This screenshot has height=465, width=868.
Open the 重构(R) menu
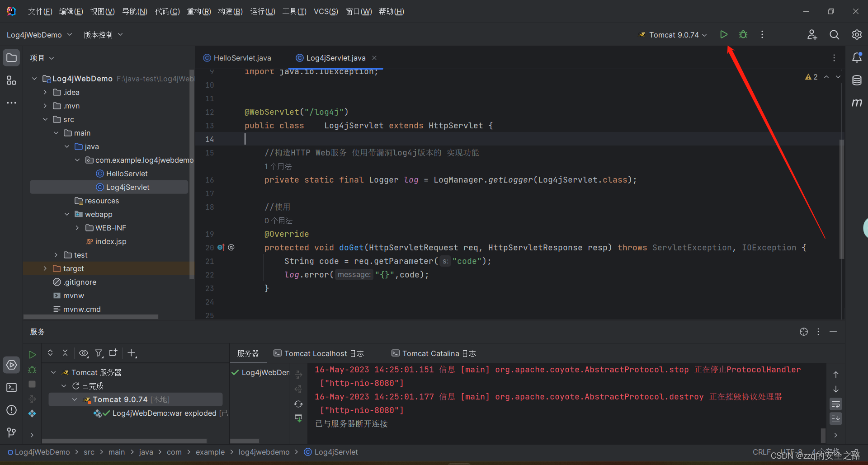pos(199,11)
